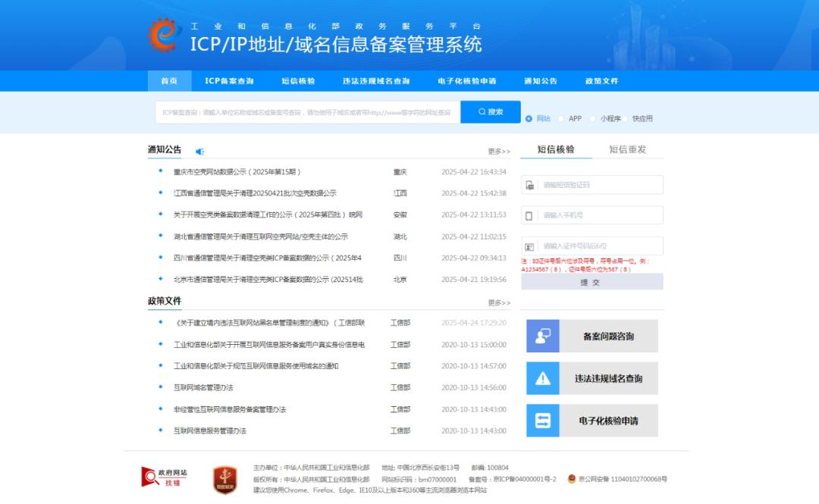
Task: Click the speaker icon beside 通知公告
Action: [200, 152]
